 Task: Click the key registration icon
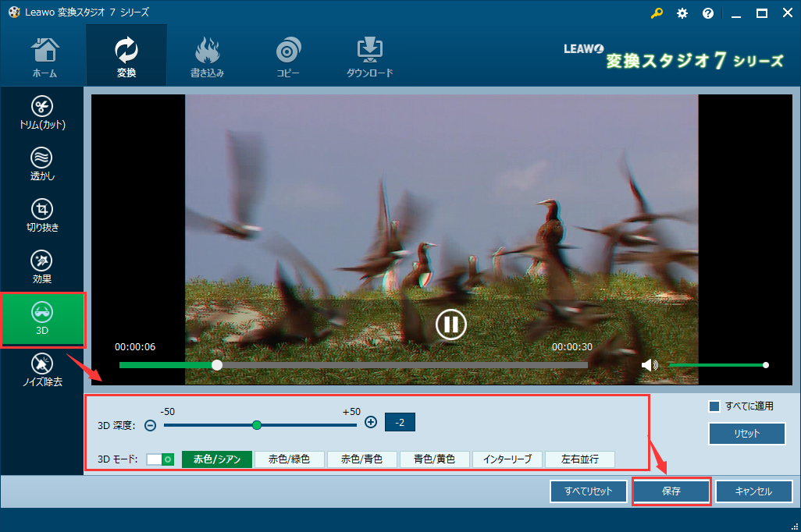(x=657, y=13)
